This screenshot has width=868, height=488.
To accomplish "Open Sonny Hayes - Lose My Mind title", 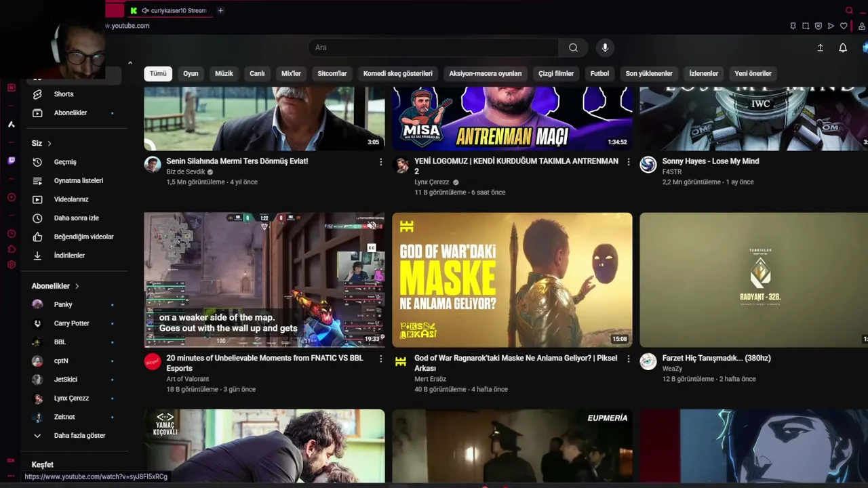I will 711,161.
